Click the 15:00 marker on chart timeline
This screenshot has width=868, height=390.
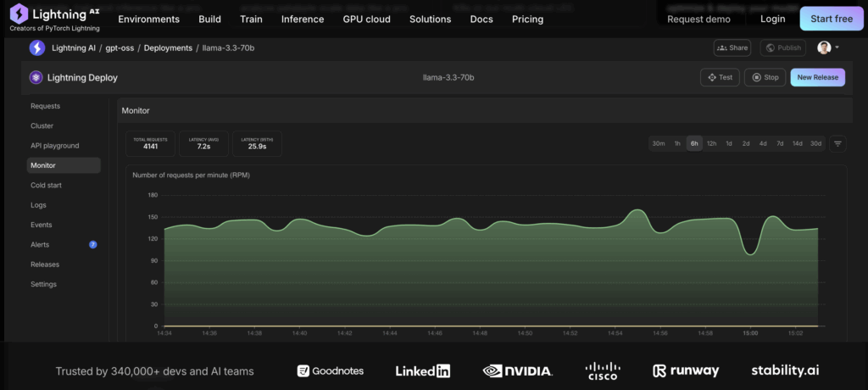pyautogui.click(x=750, y=333)
